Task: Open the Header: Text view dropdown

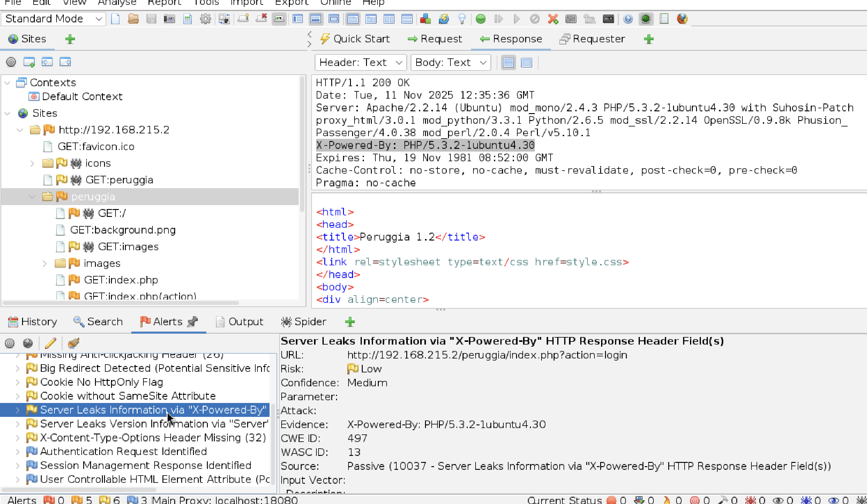Action: (x=360, y=63)
